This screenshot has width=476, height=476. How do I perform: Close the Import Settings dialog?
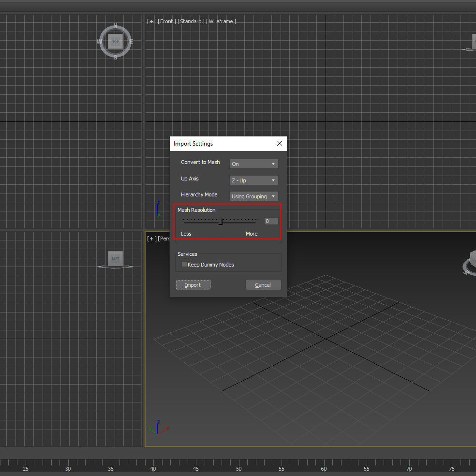(x=279, y=143)
